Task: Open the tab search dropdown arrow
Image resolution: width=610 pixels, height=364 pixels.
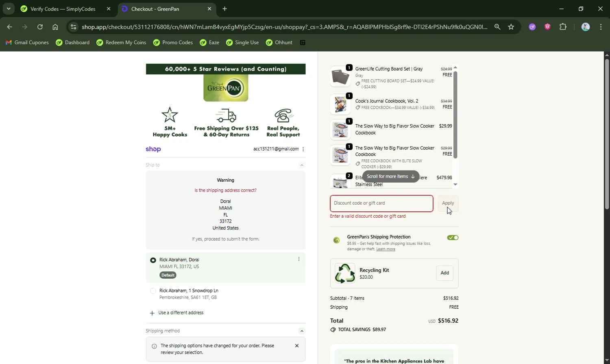Action: [9, 9]
